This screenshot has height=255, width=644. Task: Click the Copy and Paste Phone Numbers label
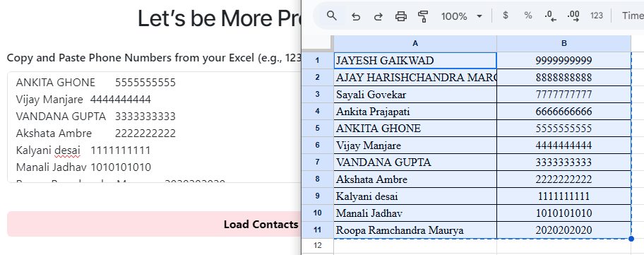tap(154, 58)
